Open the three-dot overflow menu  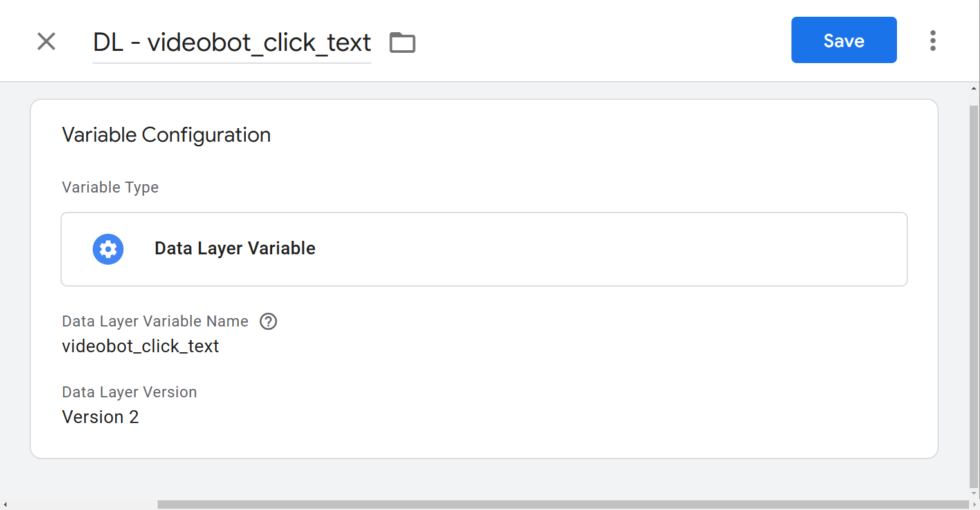932,40
